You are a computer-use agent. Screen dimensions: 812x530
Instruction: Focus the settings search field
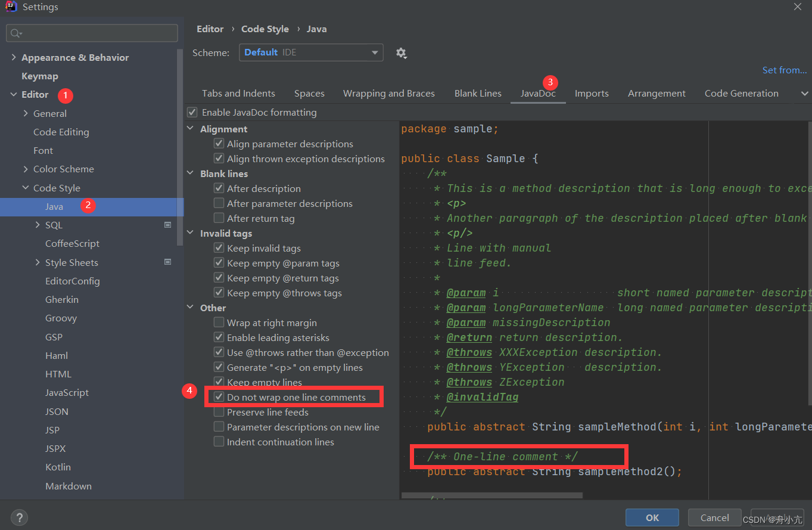[92, 33]
